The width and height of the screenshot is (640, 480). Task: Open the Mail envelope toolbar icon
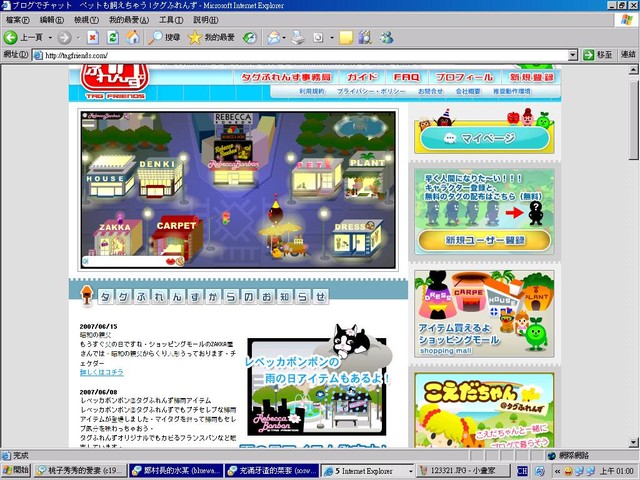[x=273, y=38]
